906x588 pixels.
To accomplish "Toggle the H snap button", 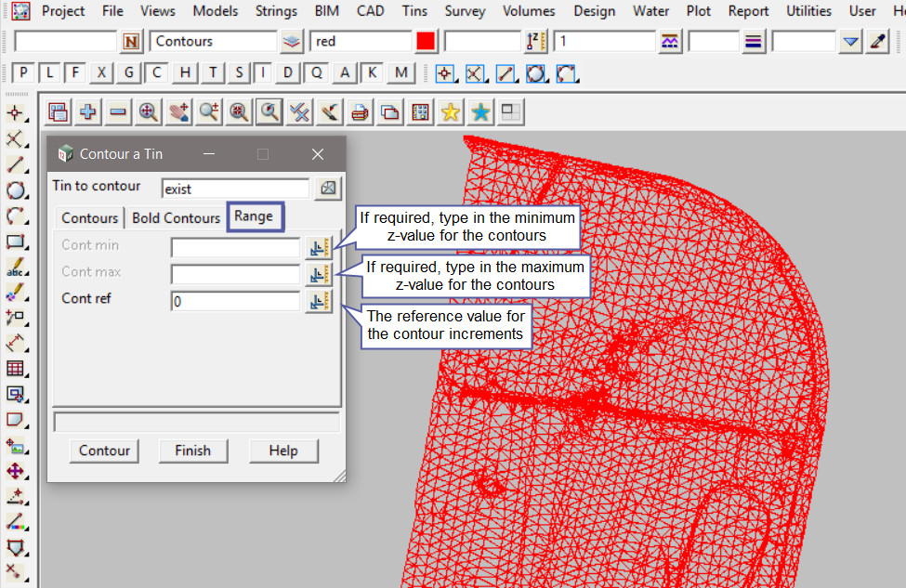I will coord(184,72).
